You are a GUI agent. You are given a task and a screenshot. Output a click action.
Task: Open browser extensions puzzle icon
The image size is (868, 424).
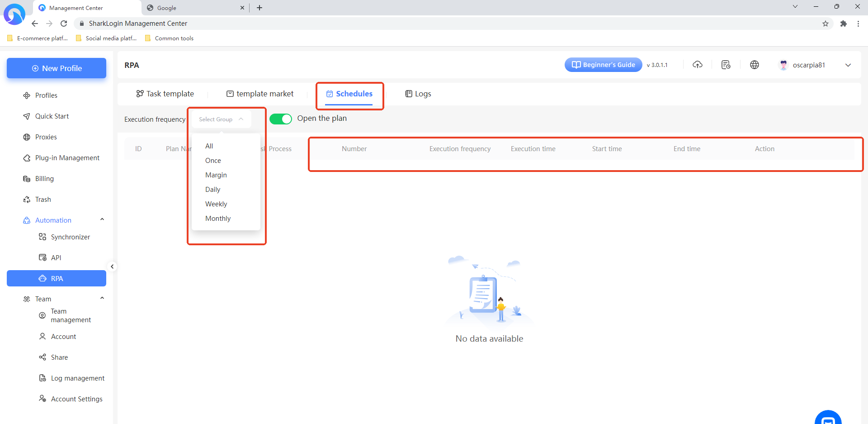click(844, 24)
